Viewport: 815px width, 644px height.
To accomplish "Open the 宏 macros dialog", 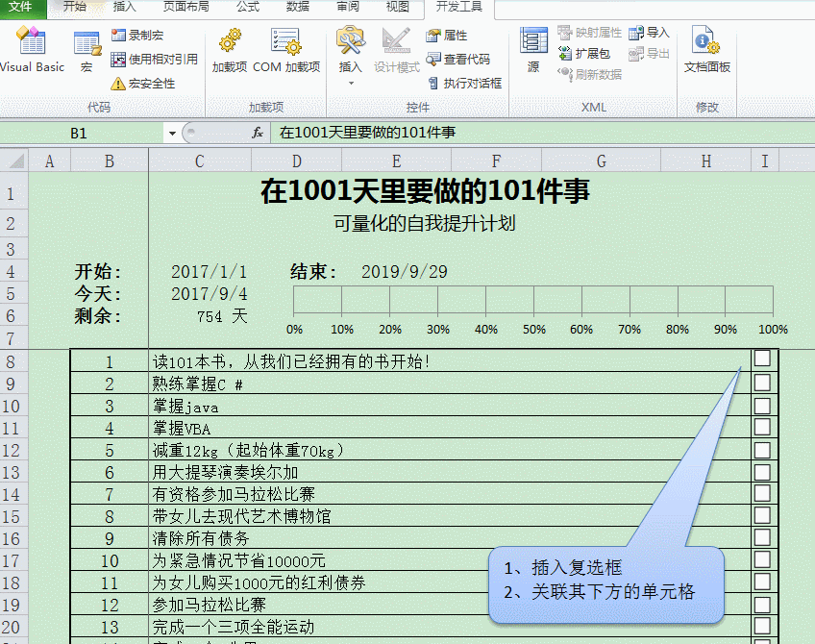I will click(86, 52).
